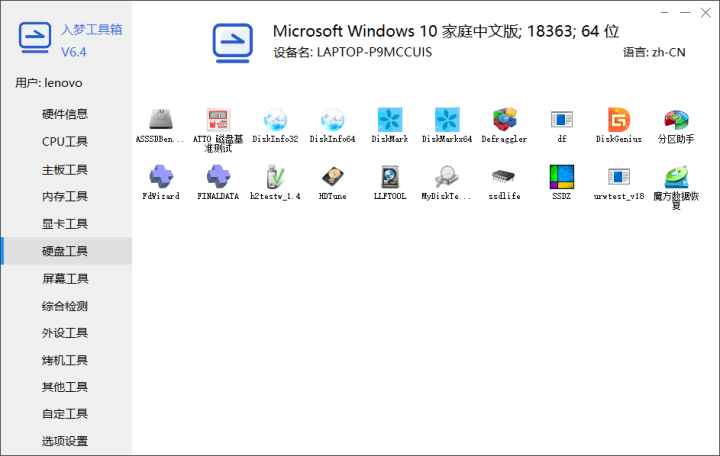The width and height of the screenshot is (720, 456).
Task: Select 硬件信息 in the sidebar
Action: tap(65, 114)
